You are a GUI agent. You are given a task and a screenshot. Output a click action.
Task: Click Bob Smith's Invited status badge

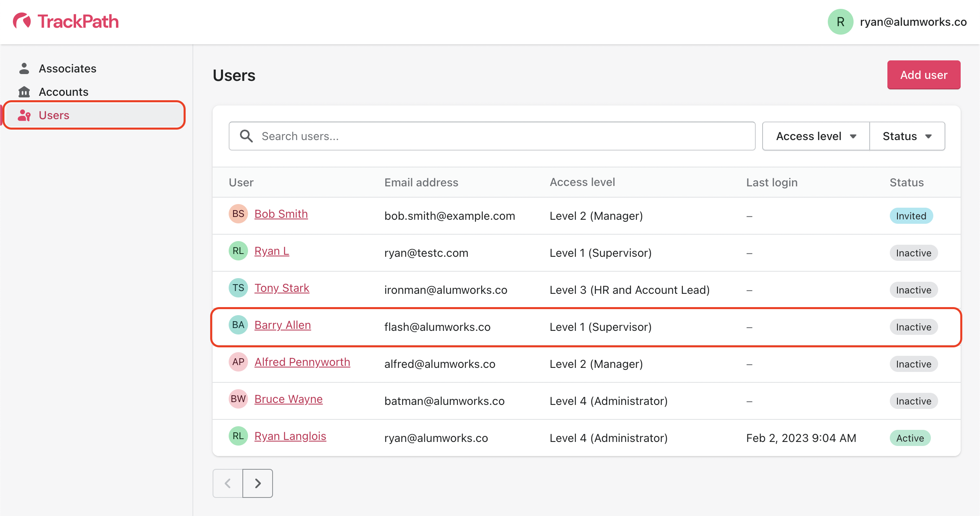[x=911, y=216]
